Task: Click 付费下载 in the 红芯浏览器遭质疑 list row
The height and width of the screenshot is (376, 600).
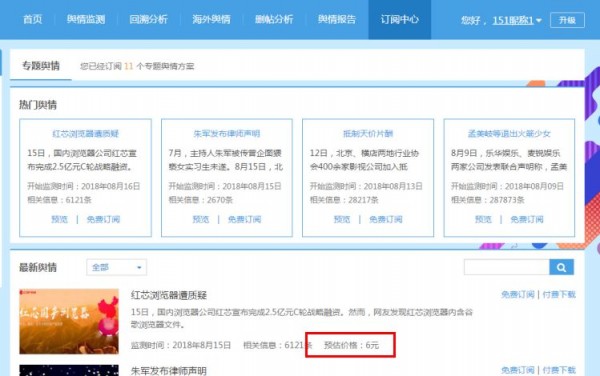Action: point(559,294)
